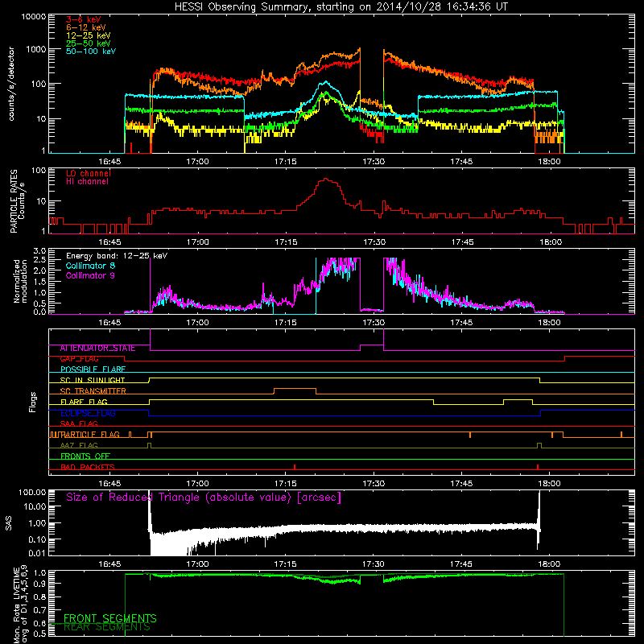Click the SC_TRANSMITTER flag label

93,391
